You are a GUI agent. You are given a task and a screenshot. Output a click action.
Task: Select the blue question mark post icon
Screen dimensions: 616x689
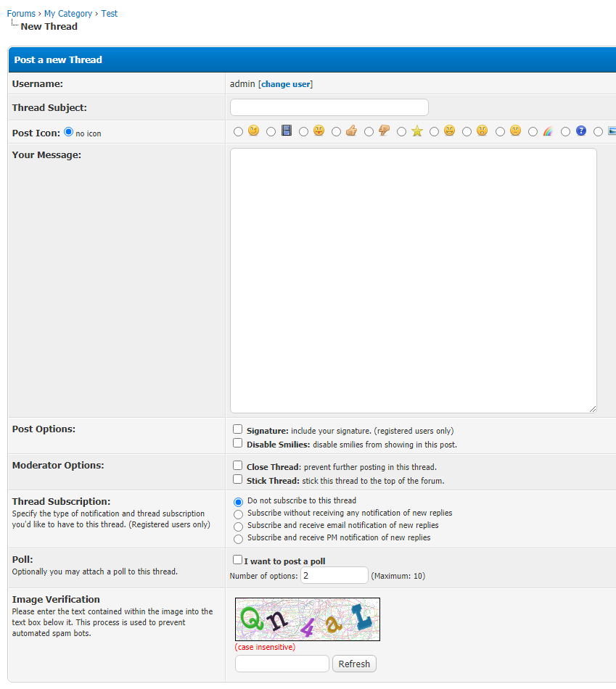click(x=565, y=132)
